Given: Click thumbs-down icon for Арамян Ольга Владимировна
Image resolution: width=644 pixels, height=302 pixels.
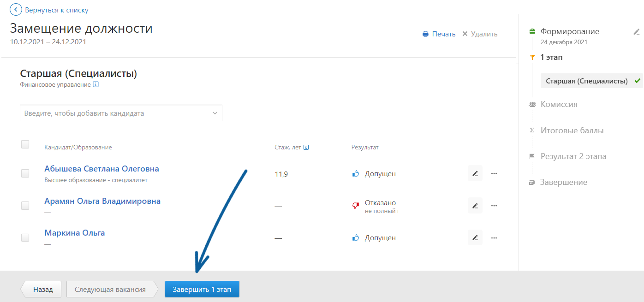Looking at the screenshot, I should point(356,206).
